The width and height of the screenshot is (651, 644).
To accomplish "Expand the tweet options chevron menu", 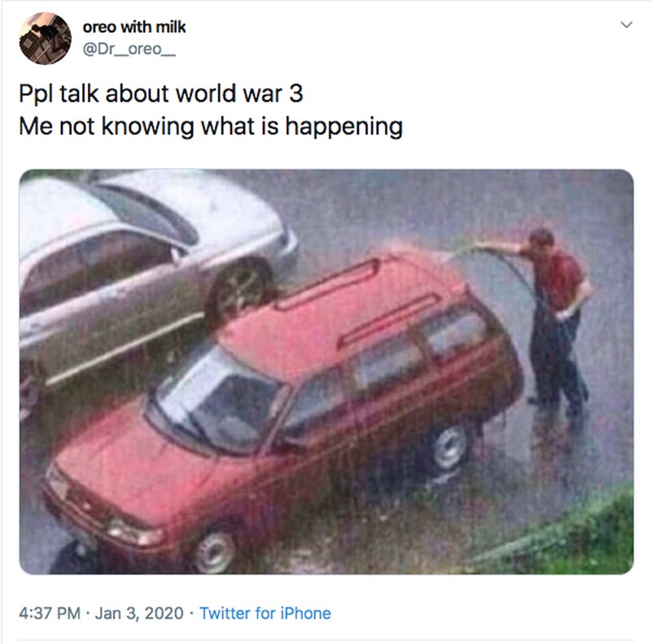I will click(626, 25).
